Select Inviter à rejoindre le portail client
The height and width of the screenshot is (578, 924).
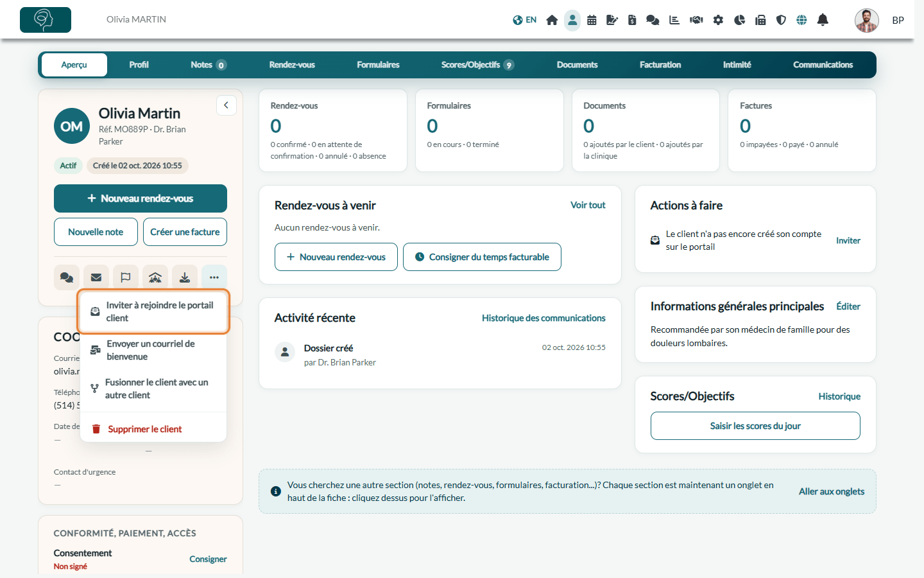153,311
